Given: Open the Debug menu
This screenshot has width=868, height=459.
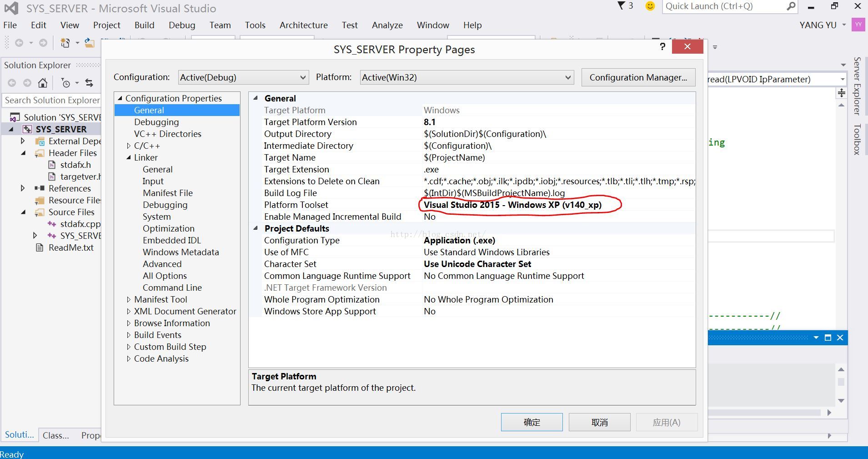Looking at the screenshot, I should point(182,25).
